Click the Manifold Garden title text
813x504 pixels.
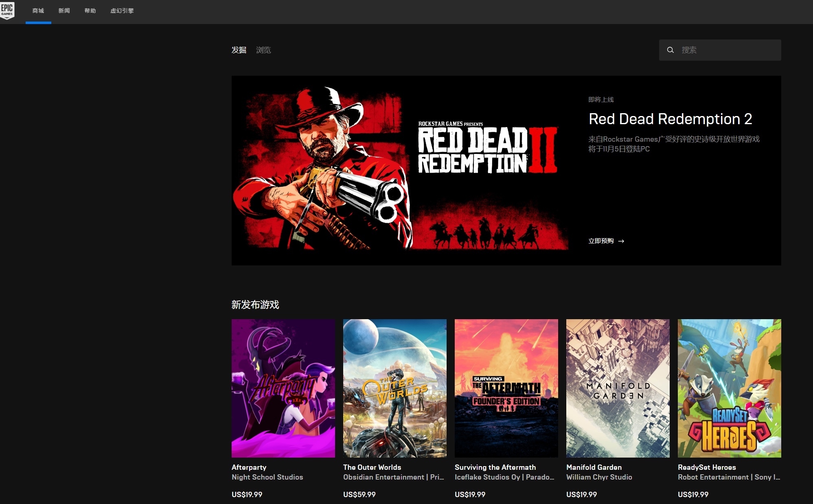[594, 467]
